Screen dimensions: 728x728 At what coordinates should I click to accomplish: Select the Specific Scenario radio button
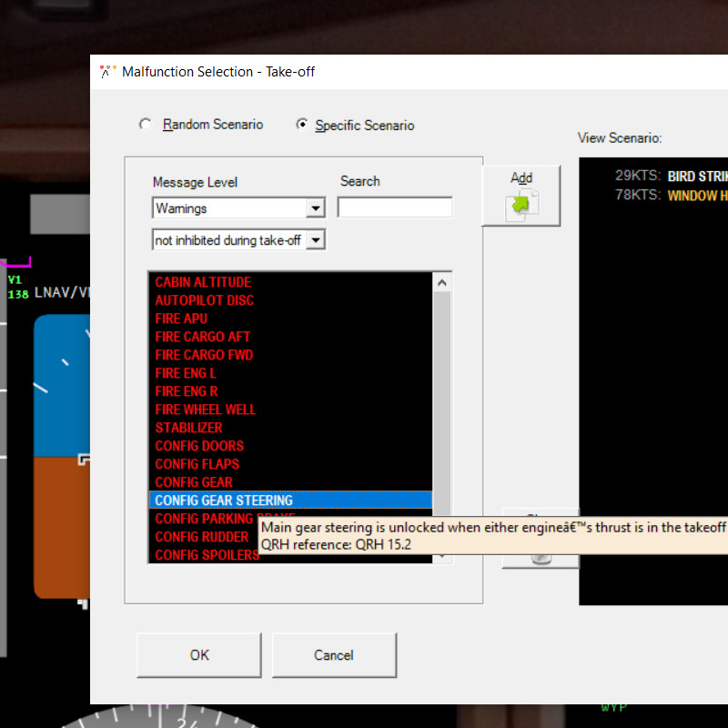click(302, 126)
